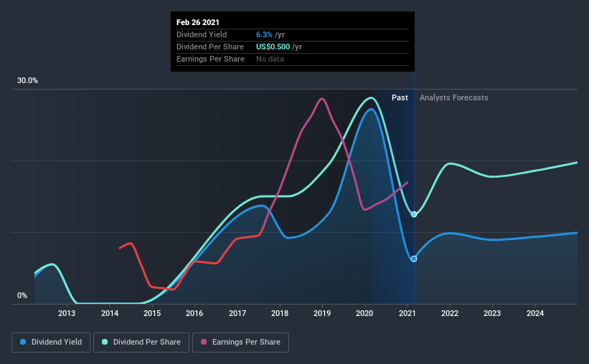Click the US$0.500 dividend per share value

click(x=273, y=47)
